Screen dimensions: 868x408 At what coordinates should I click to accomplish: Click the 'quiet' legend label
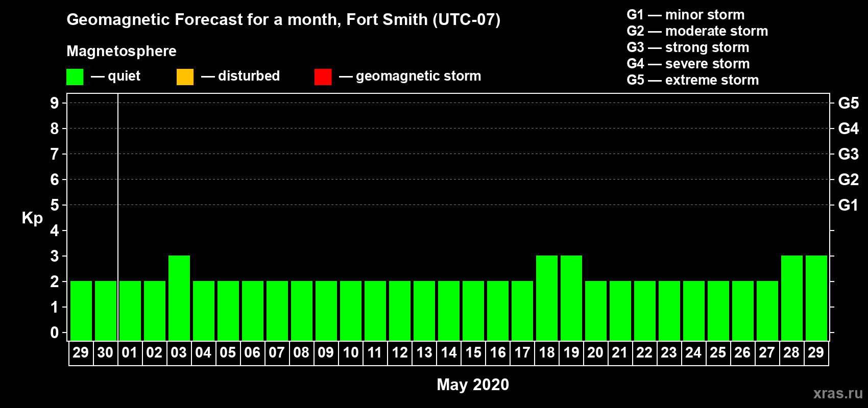coord(124,76)
